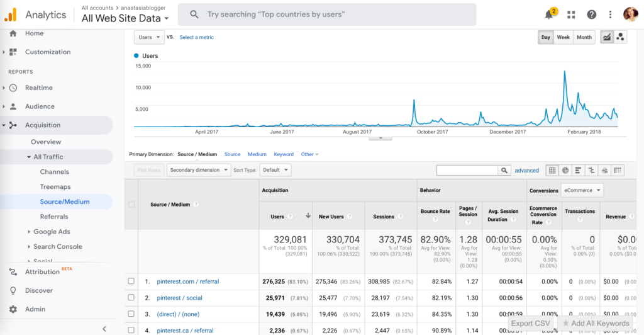Toggle the Month view button
Image resolution: width=644 pixels, height=335 pixels.
(584, 37)
